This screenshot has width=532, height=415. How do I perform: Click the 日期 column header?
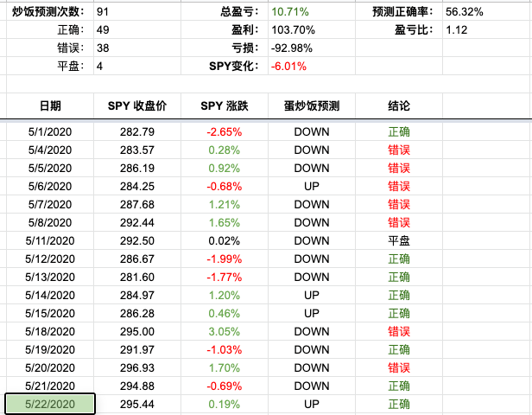pyautogui.click(x=50, y=106)
